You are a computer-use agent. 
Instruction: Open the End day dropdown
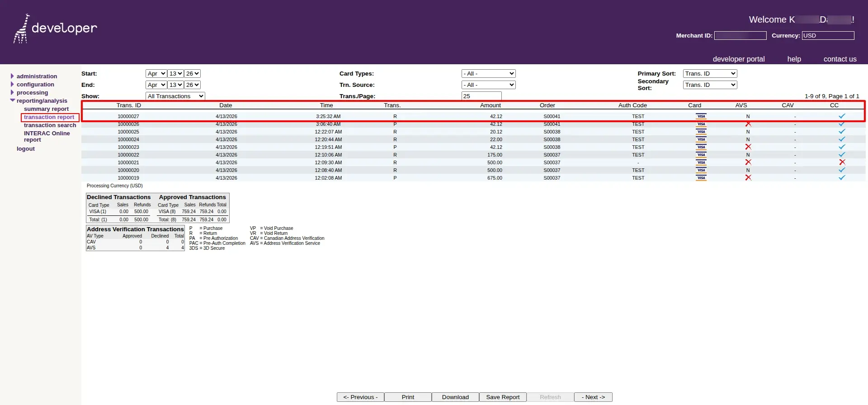pyautogui.click(x=175, y=85)
